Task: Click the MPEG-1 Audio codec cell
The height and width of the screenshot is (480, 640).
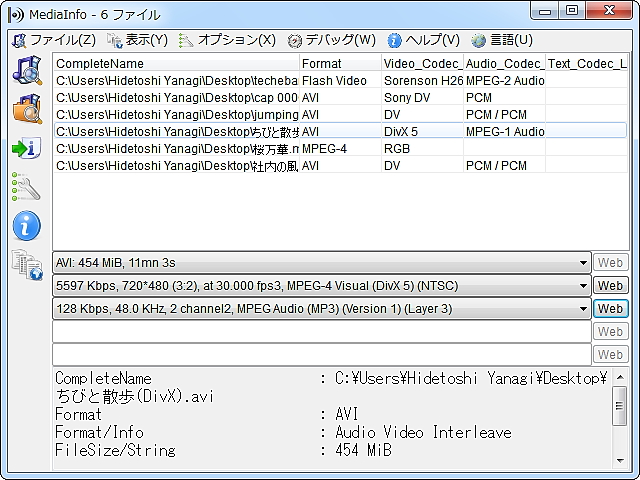Action: pos(505,131)
